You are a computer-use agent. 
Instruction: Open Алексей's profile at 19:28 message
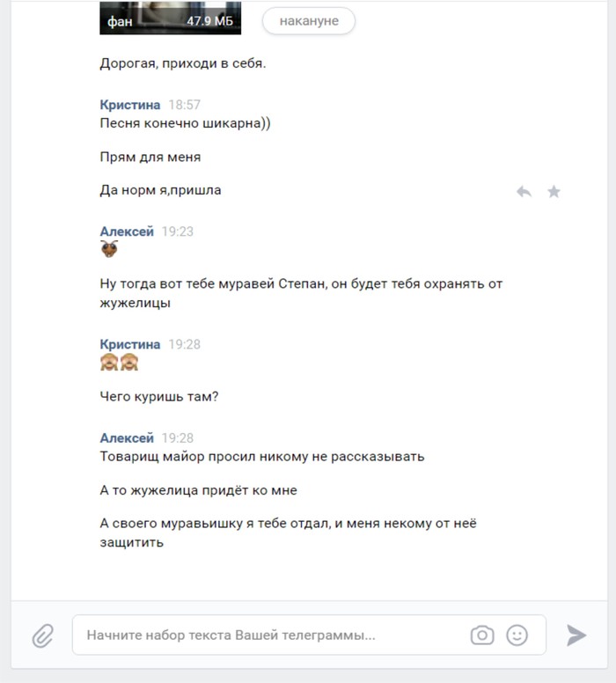127,437
